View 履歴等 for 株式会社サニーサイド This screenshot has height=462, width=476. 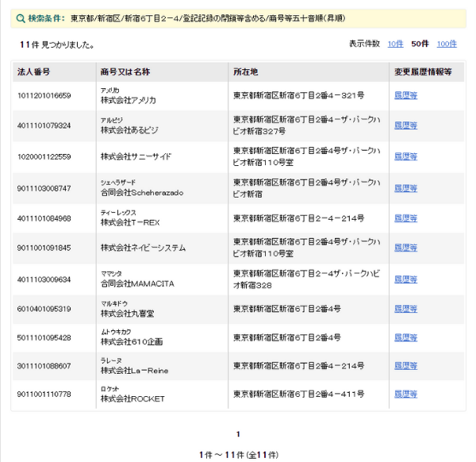point(405,156)
